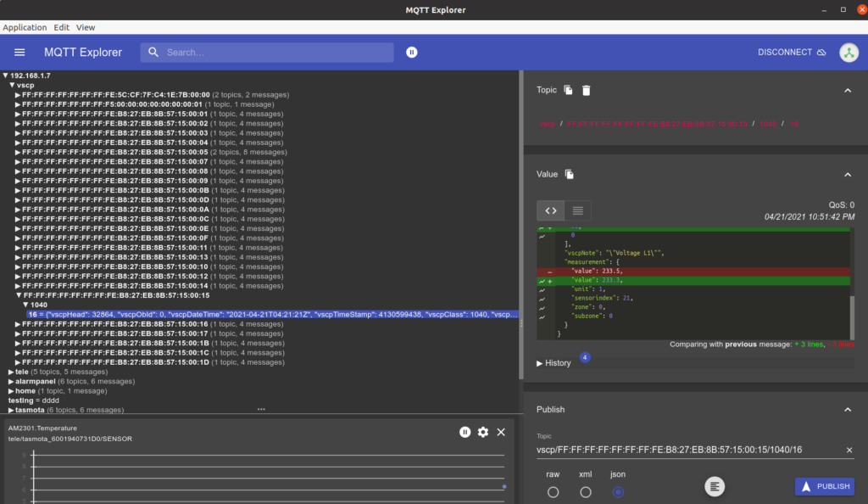Click the removed "value": 233.5 line

click(x=693, y=272)
